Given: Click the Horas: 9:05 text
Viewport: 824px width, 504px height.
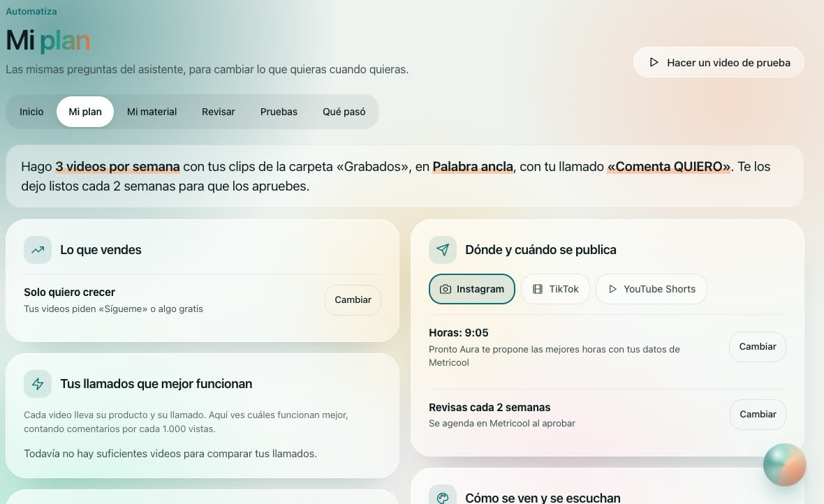Looking at the screenshot, I should 459,333.
